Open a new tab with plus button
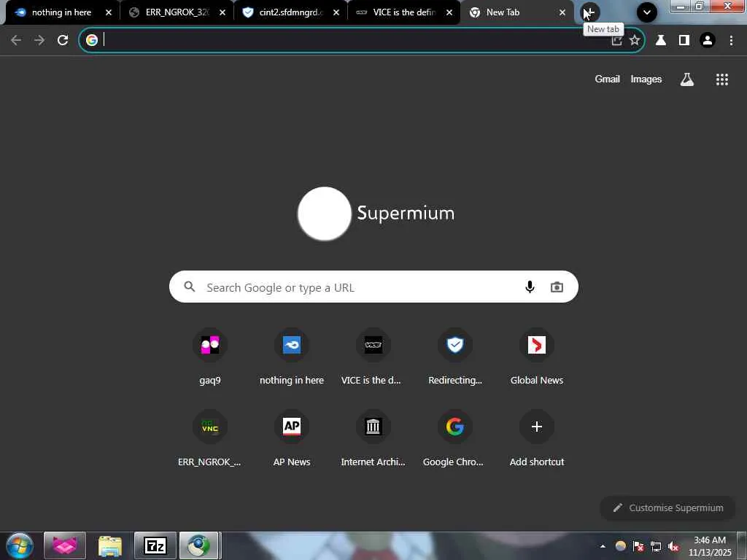 [x=589, y=12]
